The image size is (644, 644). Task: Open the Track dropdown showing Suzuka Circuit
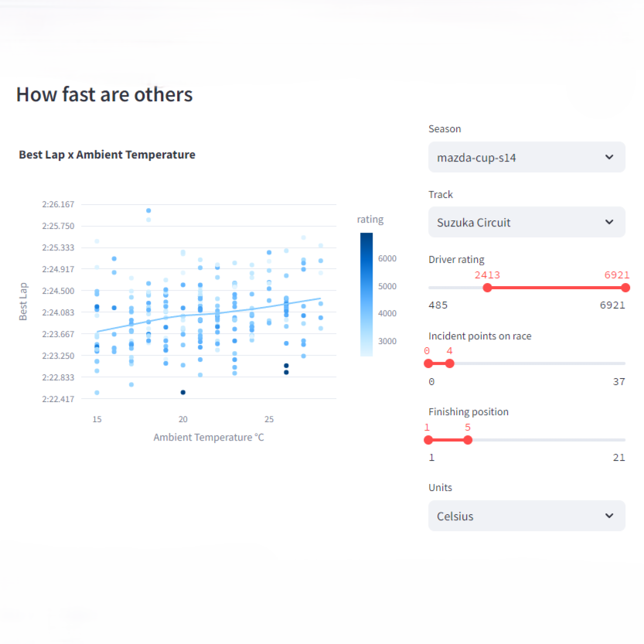point(526,223)
